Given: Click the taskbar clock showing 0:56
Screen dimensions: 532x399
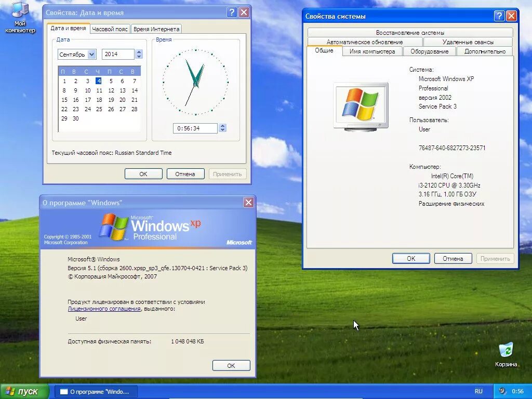Looking at the screenshot, I should pos(517,391).
